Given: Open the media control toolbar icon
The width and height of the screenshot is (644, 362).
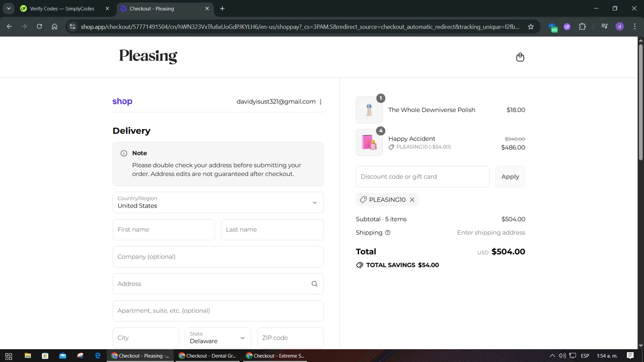Looking at the screenshot, I should tap(605, 27).
